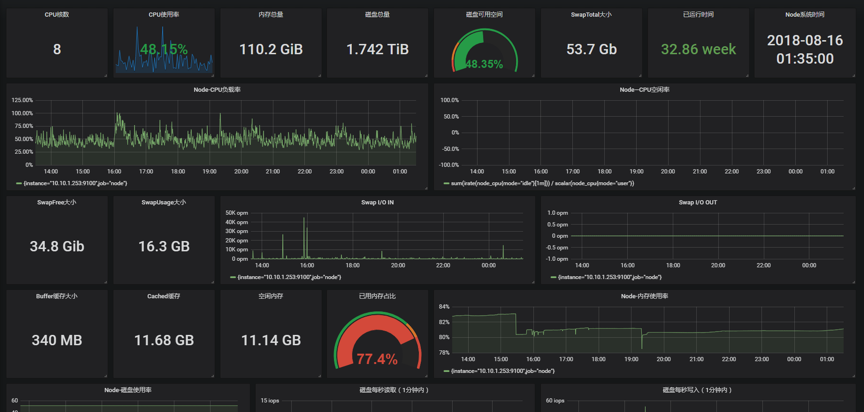Click the Node-内存使用率 panel title
Image resolution: width=864 pixels, height=412 pixels.
[x=645, y=296]
